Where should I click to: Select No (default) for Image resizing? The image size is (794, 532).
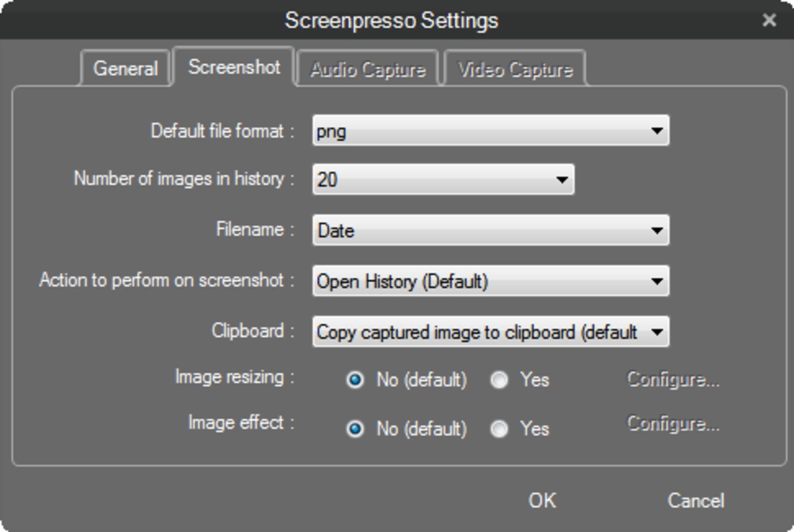point(356,380)
